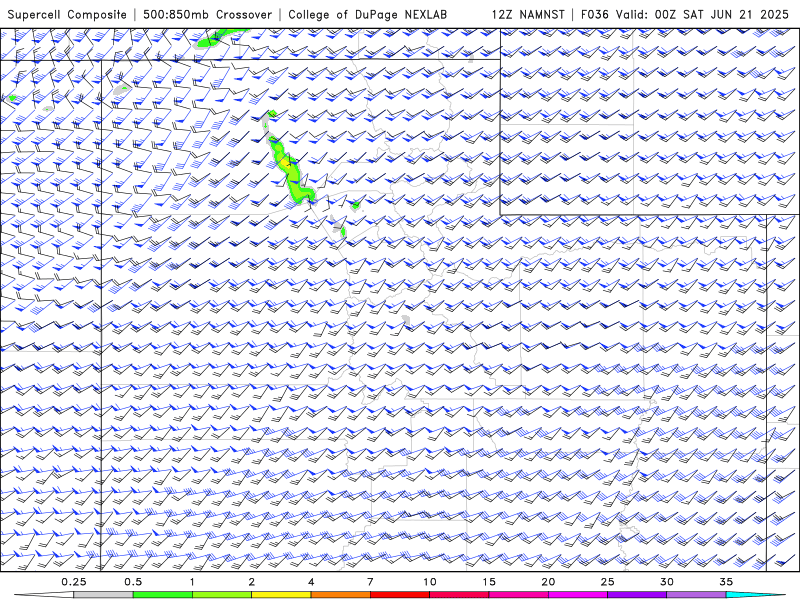Click the legend value 1
This screenshot has width=800, height=600.
click(x=192, y=582)
